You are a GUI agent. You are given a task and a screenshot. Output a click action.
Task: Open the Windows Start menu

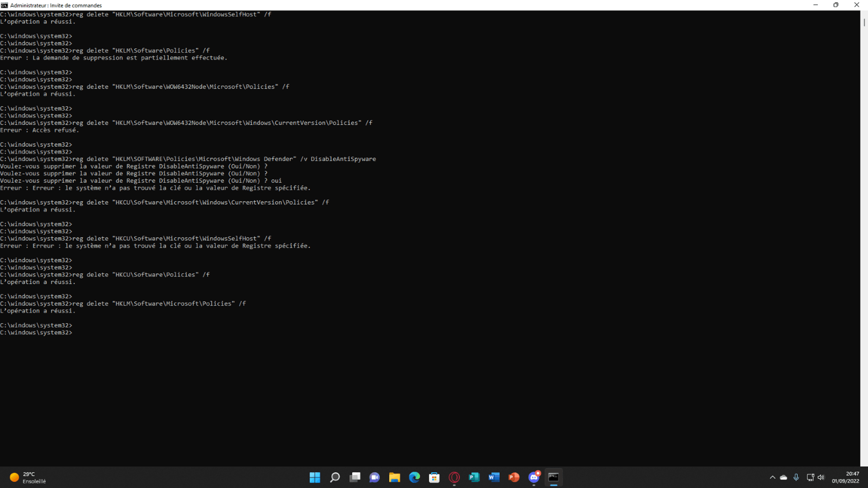(315, 477)
